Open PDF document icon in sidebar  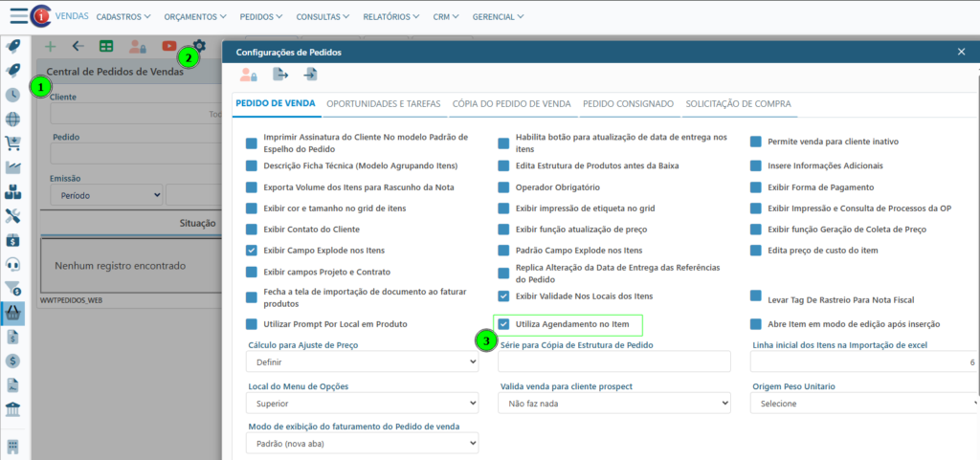(12, 385)
